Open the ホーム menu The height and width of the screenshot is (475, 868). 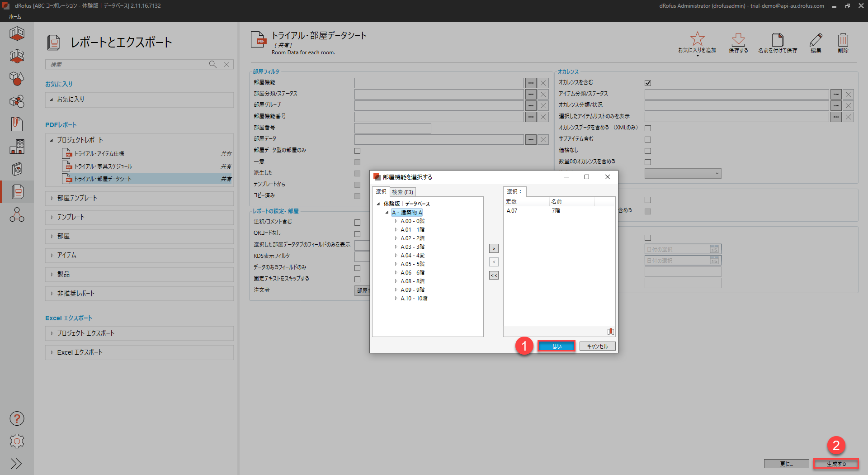(x=15, y=17)
